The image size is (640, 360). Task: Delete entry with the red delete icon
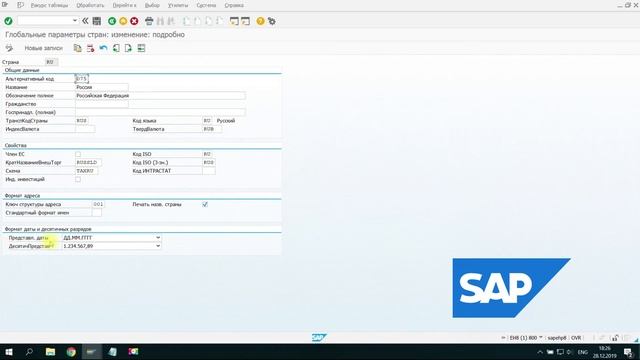90,48
